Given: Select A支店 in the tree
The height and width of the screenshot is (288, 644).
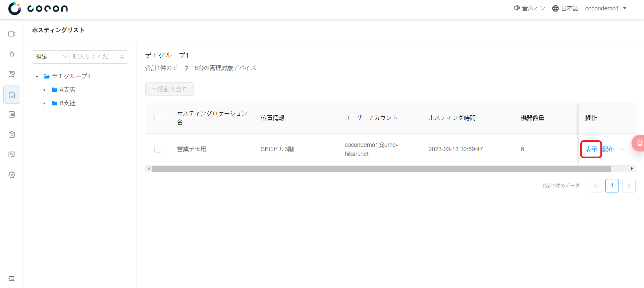Looking at the screenshot, I should click(67, 90).
